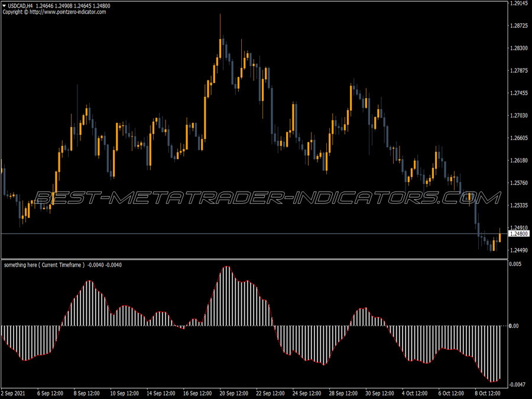
Task: Click the 16 Sep 12:00 time axis label
Action: [197, 393]
